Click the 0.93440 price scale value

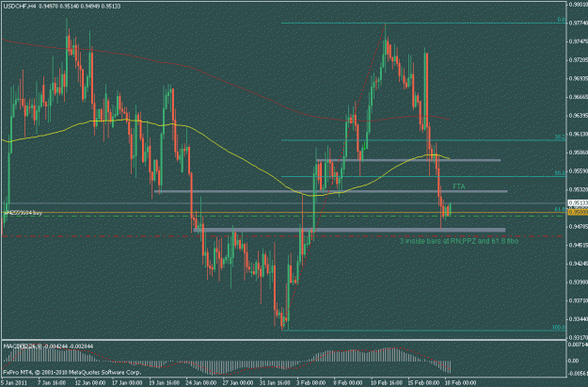579,319
